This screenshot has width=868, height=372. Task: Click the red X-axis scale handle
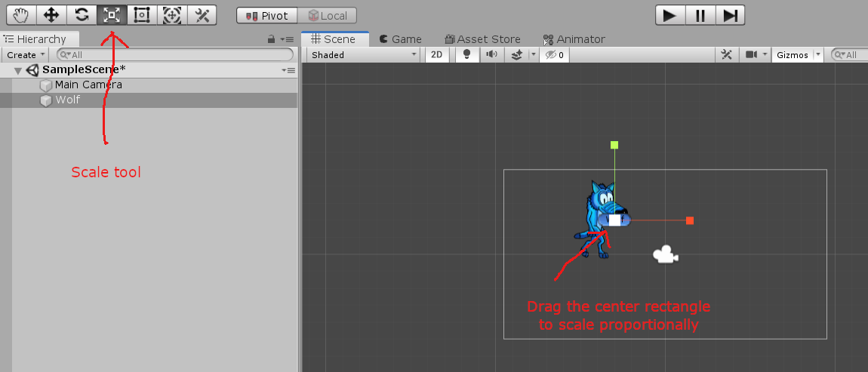[x=690, y=220]
